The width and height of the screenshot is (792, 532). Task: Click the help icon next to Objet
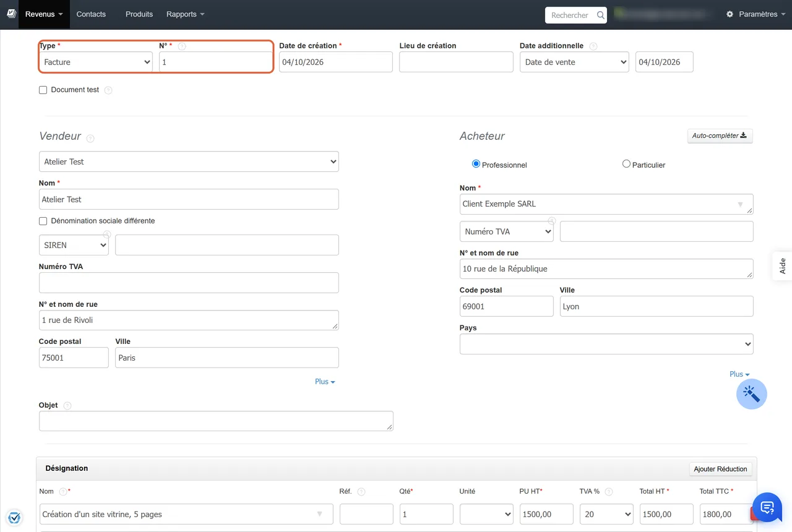tap(67, 406)
